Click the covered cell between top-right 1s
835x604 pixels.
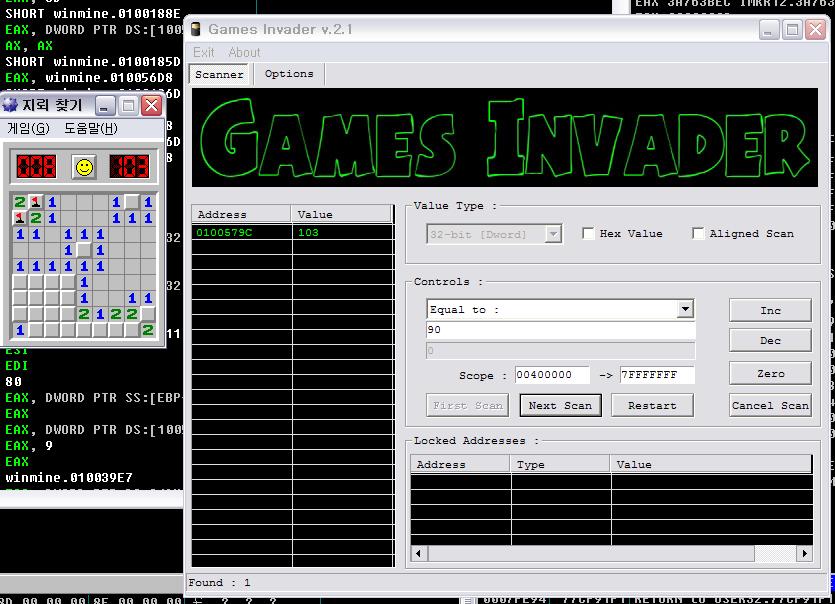pyautogui.click(x=132, y=202)
